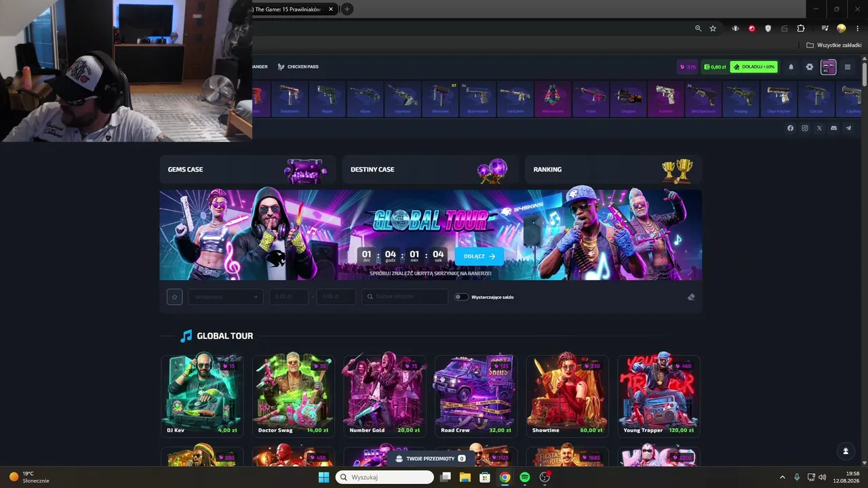Open the weather widget showing 19°C
Image resolution: width=868 pixels, height=488 pixels.
pyautogui.click(x=28, y=477)
